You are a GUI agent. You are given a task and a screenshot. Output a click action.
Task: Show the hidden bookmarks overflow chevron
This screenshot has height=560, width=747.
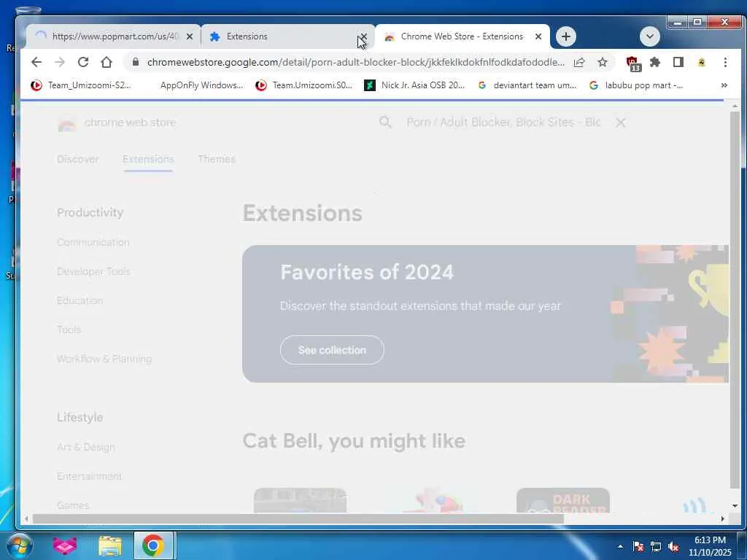[x=724, y=85]
